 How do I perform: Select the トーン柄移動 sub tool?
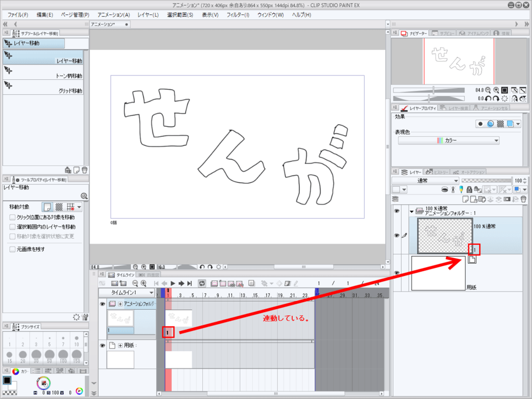[43, 73]
